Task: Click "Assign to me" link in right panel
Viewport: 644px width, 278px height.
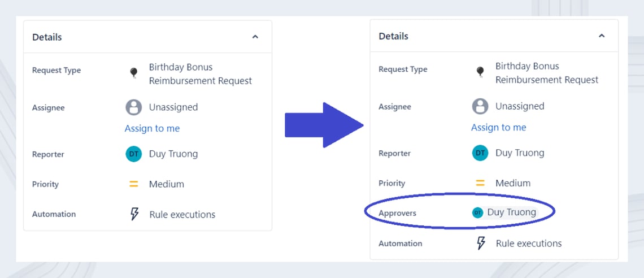Action: [x=498, y=127]
